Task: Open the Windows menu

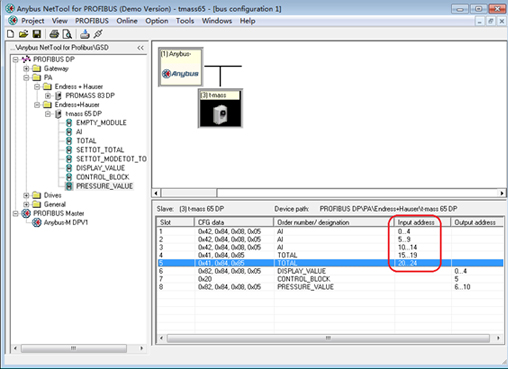Action: pos(217,21)
